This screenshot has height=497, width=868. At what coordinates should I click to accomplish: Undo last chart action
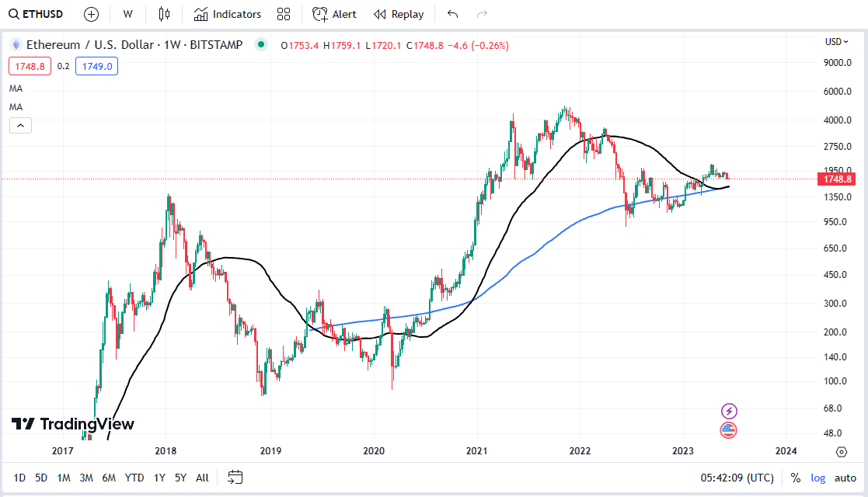(453, 15)
